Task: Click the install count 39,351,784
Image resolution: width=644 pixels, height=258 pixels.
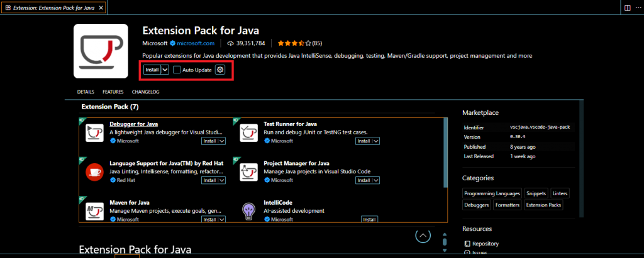Action: [250, 43]
